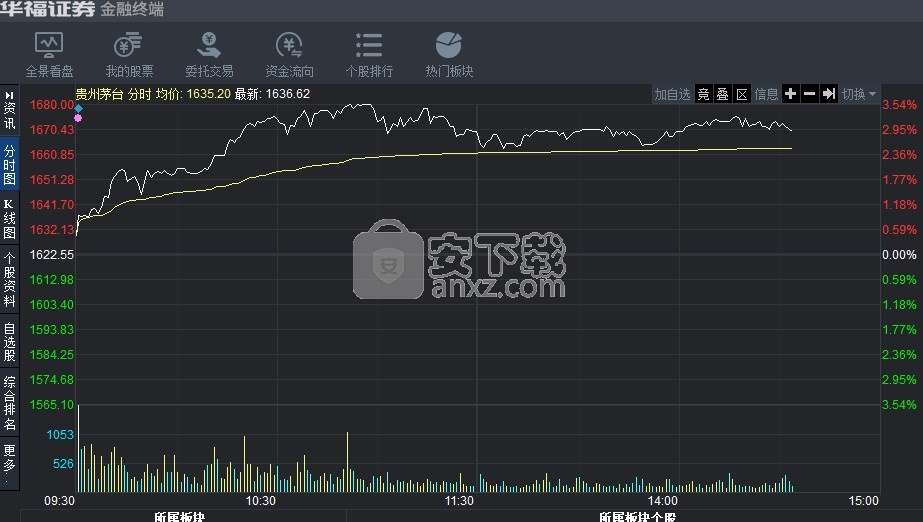The height and width of the screenshot is (522, 923).
Task: Click the 加自选 add-to-watchlist button
Action: (x=672, y=94)
